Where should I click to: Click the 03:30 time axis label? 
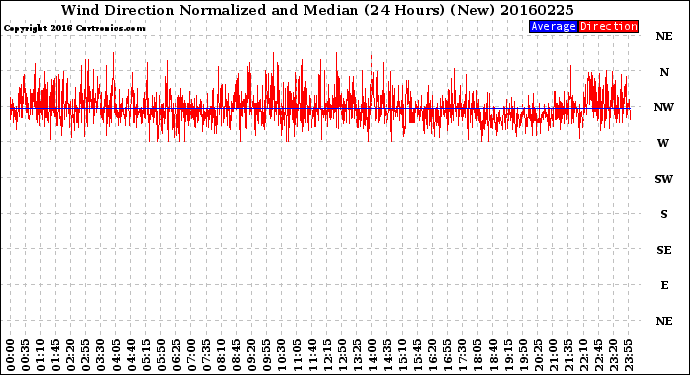[x=101, y=355]
